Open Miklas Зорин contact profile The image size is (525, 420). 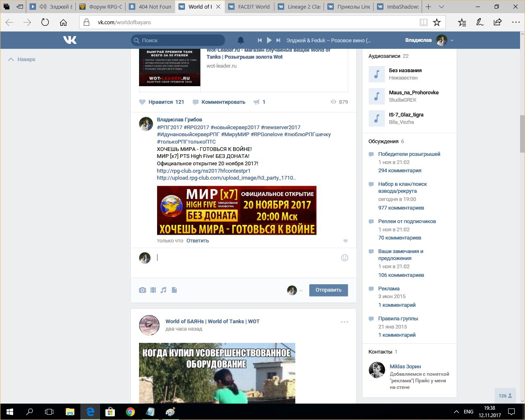(405, 366)
